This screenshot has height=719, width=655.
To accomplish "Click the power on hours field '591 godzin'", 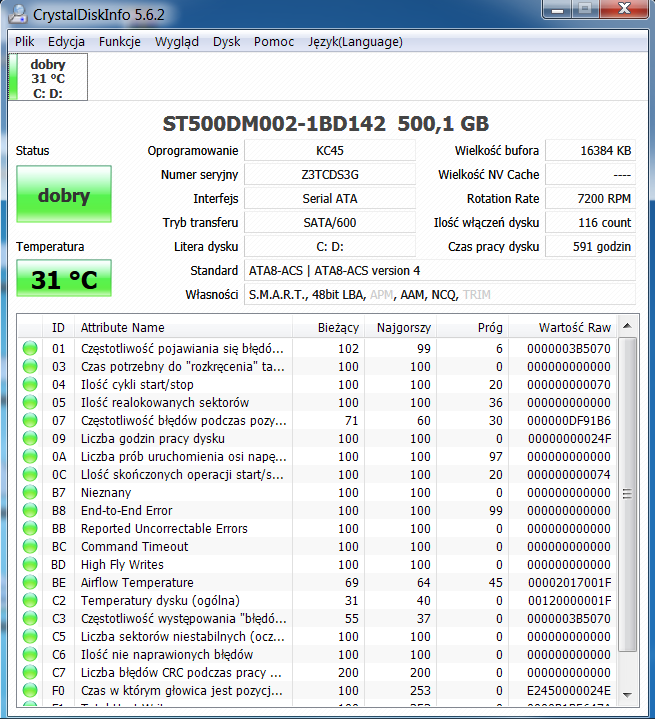I will click(x=590, y=247).
